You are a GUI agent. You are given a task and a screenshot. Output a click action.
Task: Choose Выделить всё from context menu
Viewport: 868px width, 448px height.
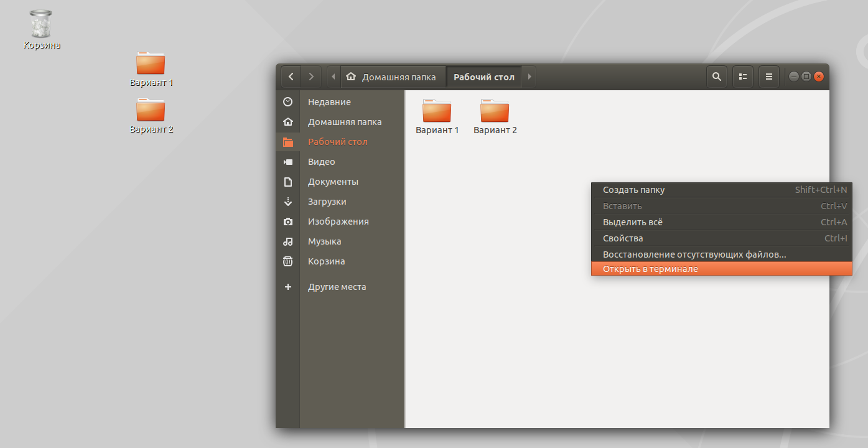click(x=721, y=222)
